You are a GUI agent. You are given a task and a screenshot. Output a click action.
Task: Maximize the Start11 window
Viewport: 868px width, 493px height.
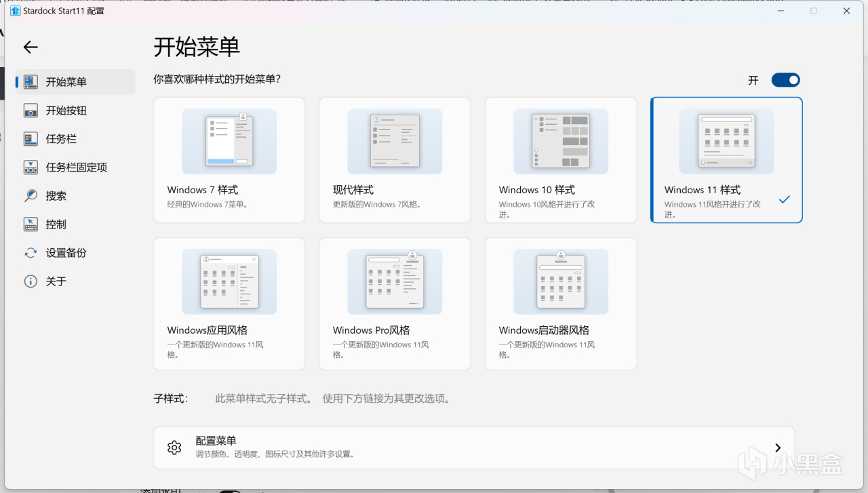[814, 11]
